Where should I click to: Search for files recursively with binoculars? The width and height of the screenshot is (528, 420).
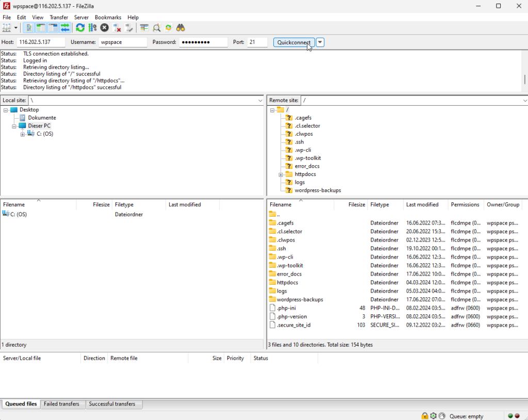180,28
